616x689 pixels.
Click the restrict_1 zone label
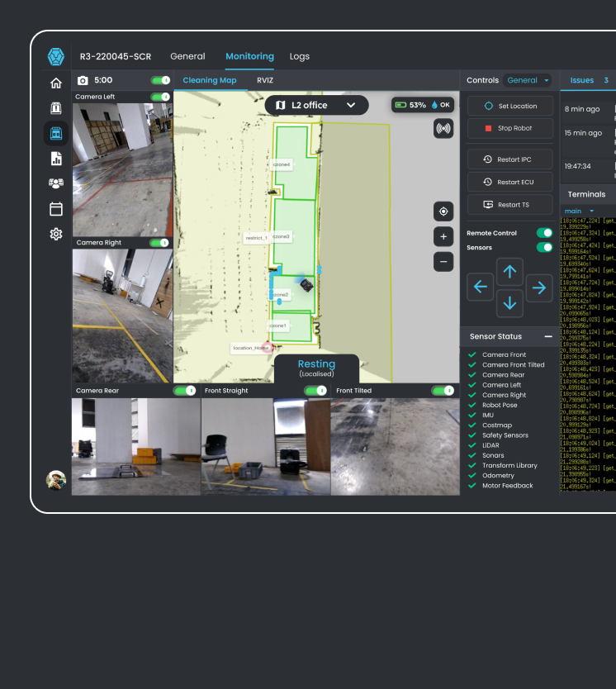(x=257, y=238)
